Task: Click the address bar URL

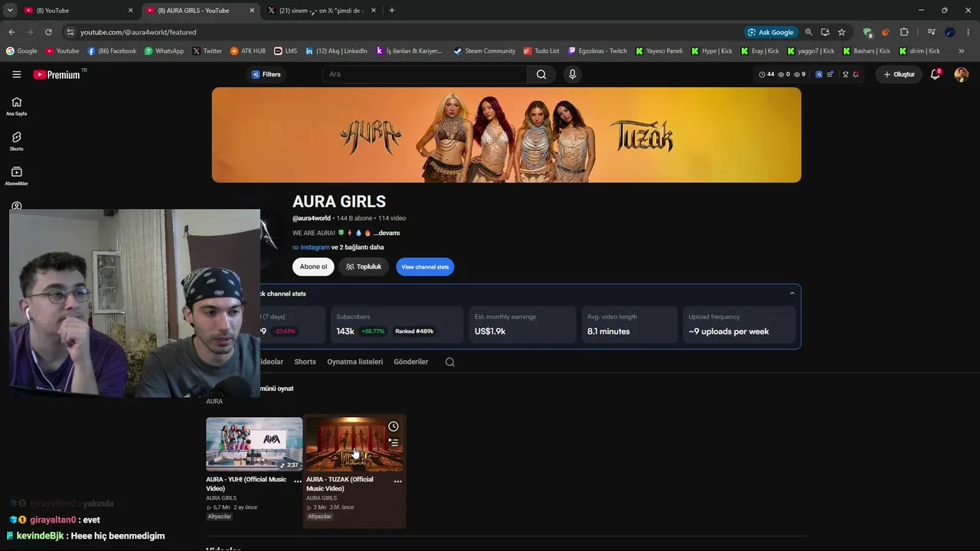Action: click(x=139, y=32)
